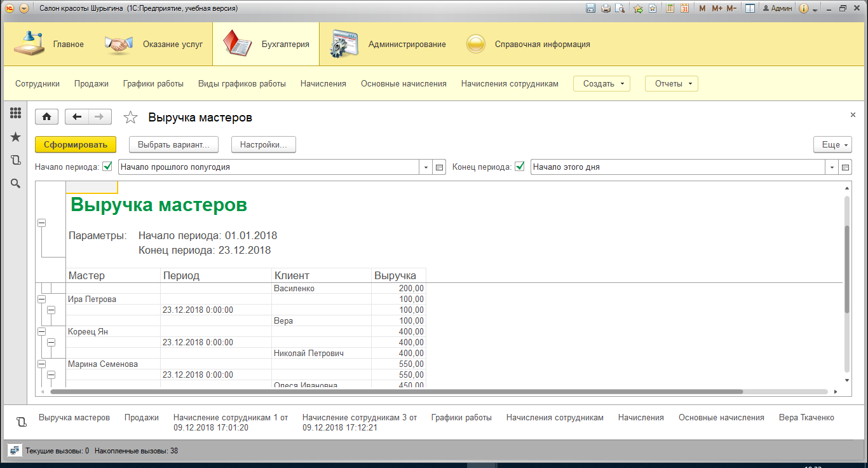Collapse the Кореец Ян group
The width and height of the screenshot is (868, 468).
[42, 331]
